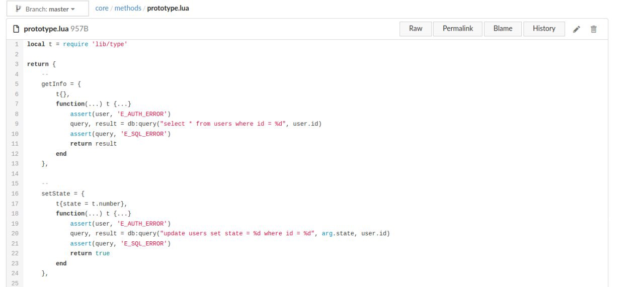644x287 pixels.
Task: Click 'setState = {' in the code
Action: [63, 194]
